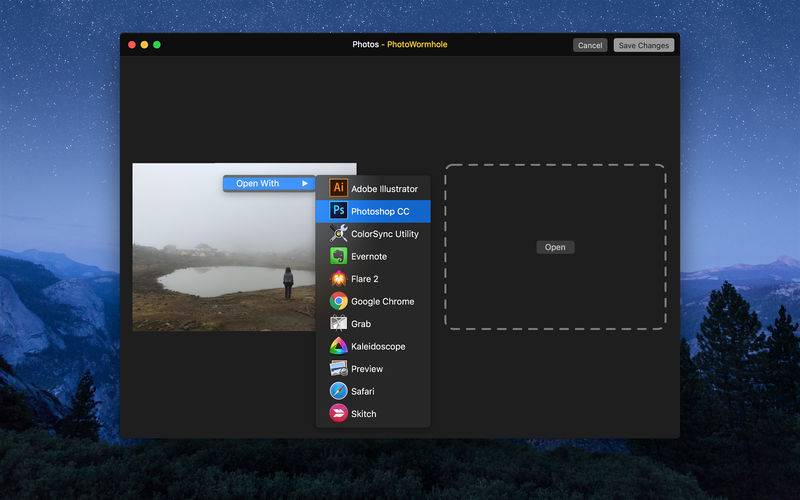Click the Cancel button
The height and width of the screenshot is (500, 800).
pos(590,45)
